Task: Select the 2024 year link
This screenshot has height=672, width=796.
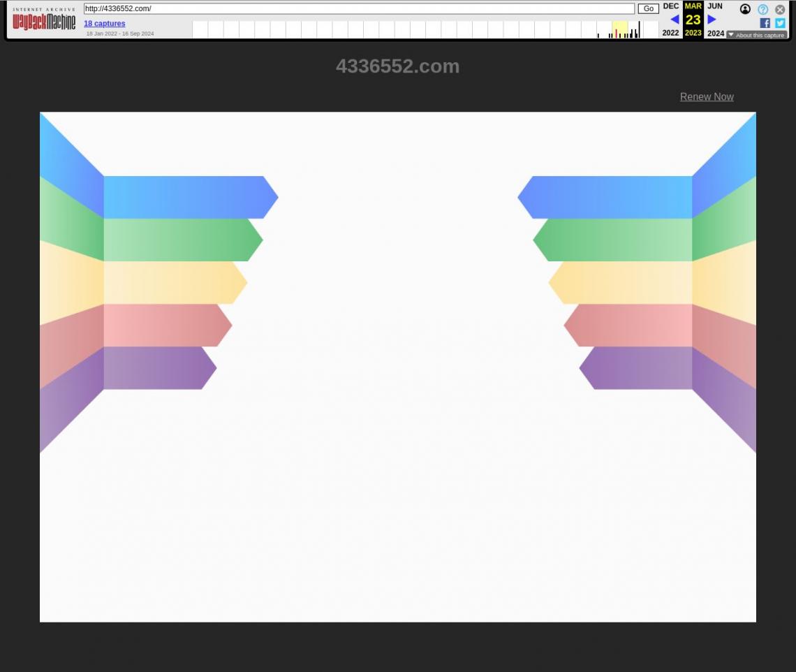Action: point(716,33)
